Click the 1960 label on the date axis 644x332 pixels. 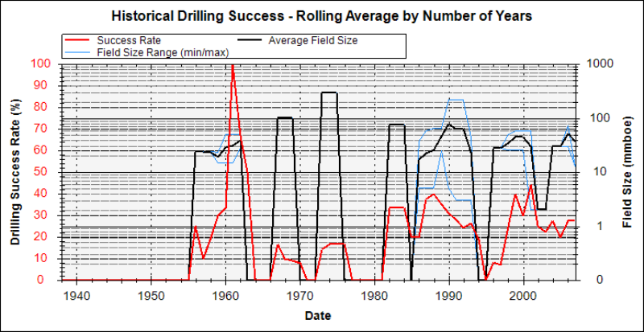click(x=226, y=295)
